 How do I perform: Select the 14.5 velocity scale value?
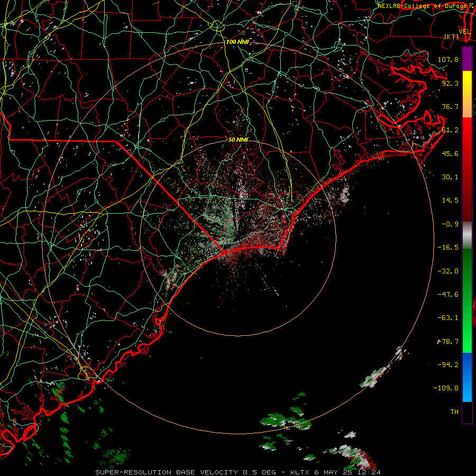point(450,200)
